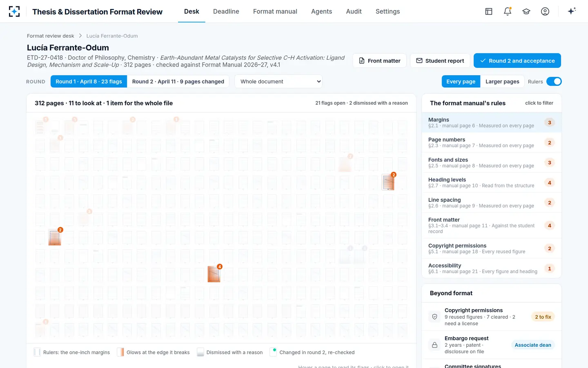The height and width of the screenshot is (368, 588).
Task: Filter by Fonts and sizes rule
Action: (492, 163)
